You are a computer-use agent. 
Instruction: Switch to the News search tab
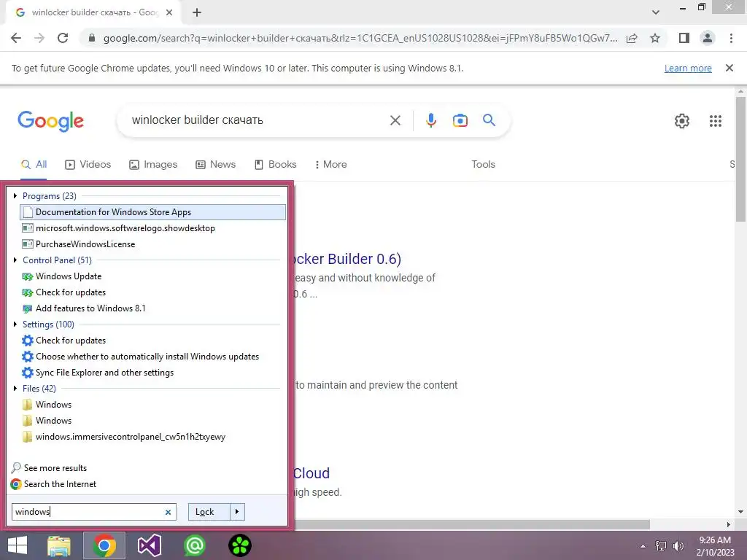(215, 164)
